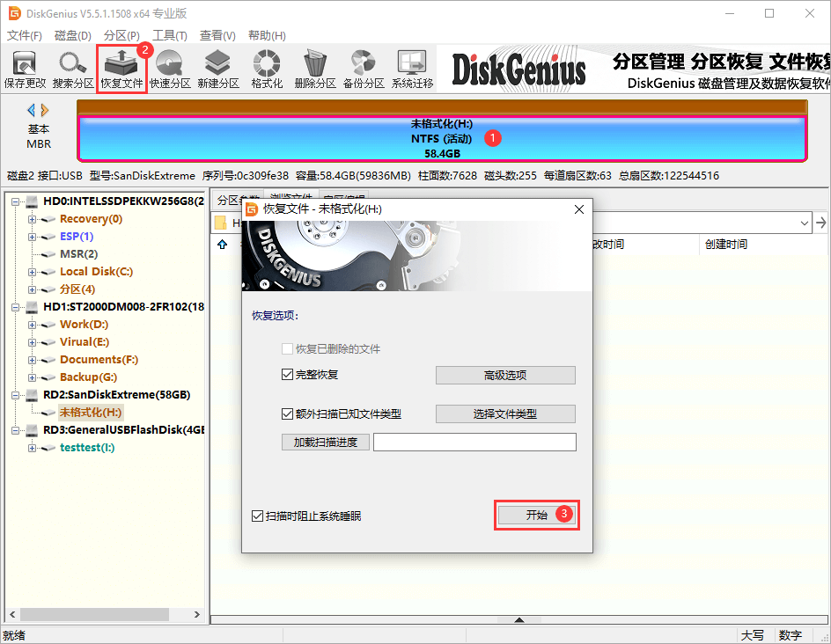Expand the 分区(4) tree node
The height and width of the screenshot is (644, 831).
[33, 289]
